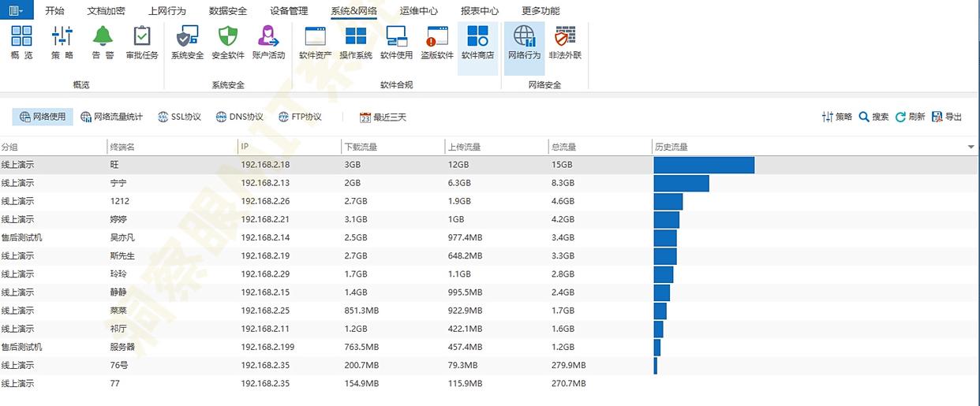
Task: Click the 搜索 search button
Action: point(873,117)
